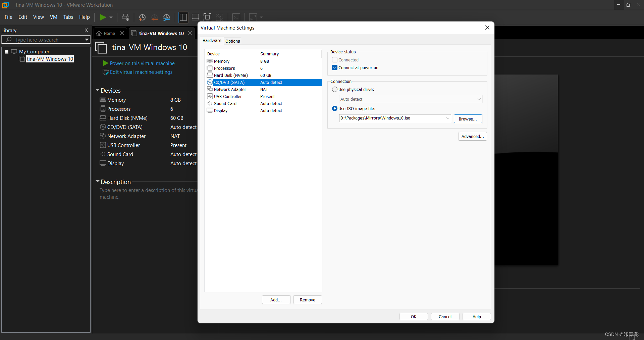Collapse the Description section
Image resolution: width=644 pixels, height=340 pixels.
(98, 182)
